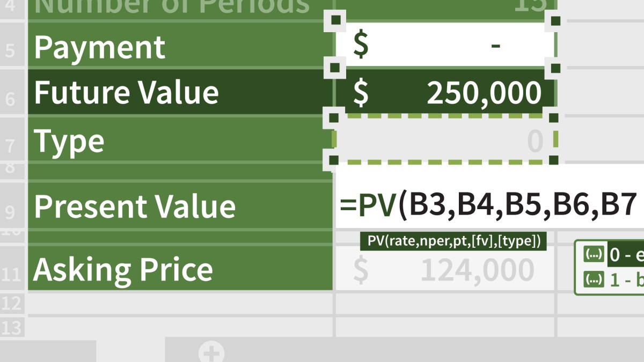Choose the "0 - e" autocomplete option
Screen dimensions: 644x362
(x=626, y=255)
